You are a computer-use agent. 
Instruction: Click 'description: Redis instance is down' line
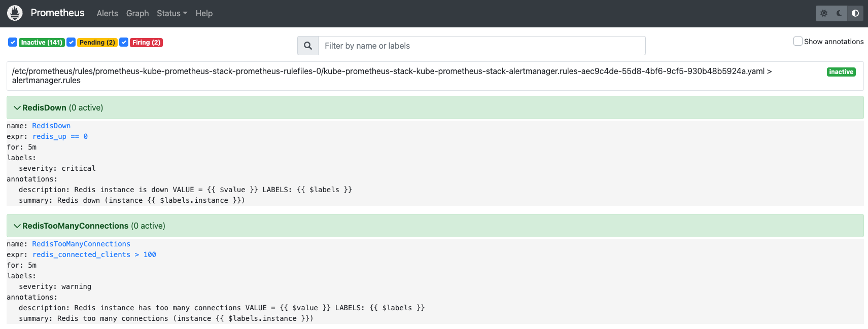[185, 190]
